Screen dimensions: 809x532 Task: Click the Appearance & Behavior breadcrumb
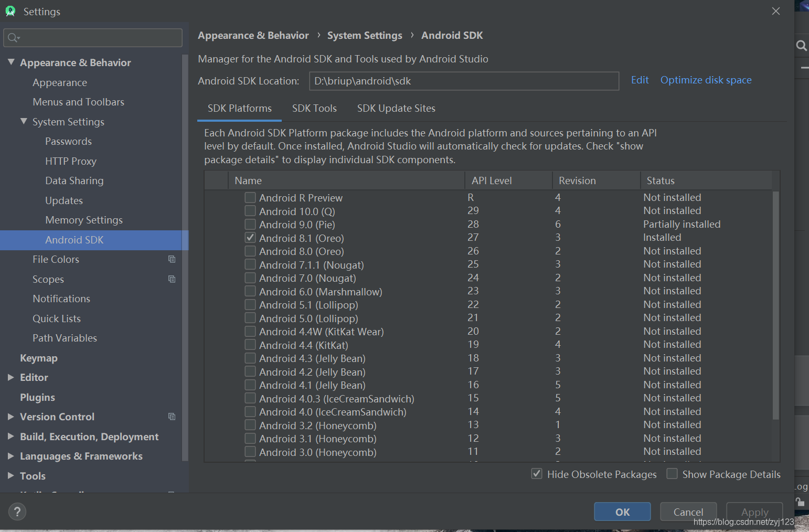pos(253,36)
